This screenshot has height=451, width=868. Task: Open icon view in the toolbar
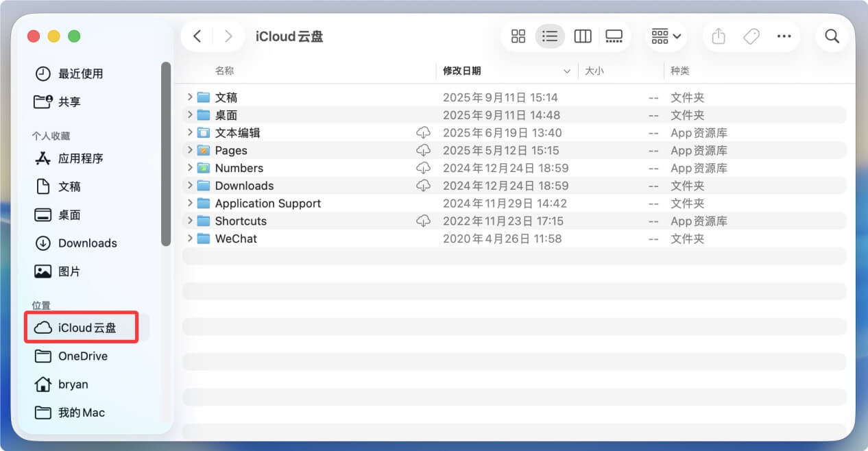coord(518,36)
